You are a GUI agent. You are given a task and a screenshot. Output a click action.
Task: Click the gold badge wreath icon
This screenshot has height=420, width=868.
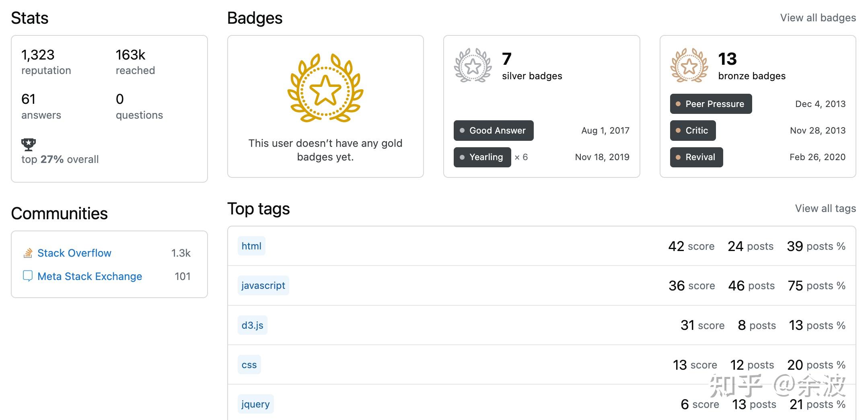point(325,88)
